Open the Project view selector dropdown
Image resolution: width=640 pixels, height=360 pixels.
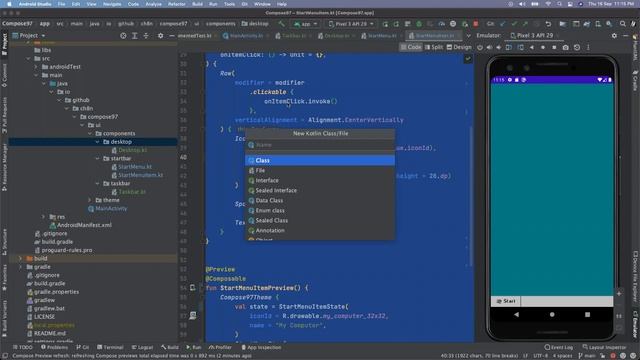point(29,36)
